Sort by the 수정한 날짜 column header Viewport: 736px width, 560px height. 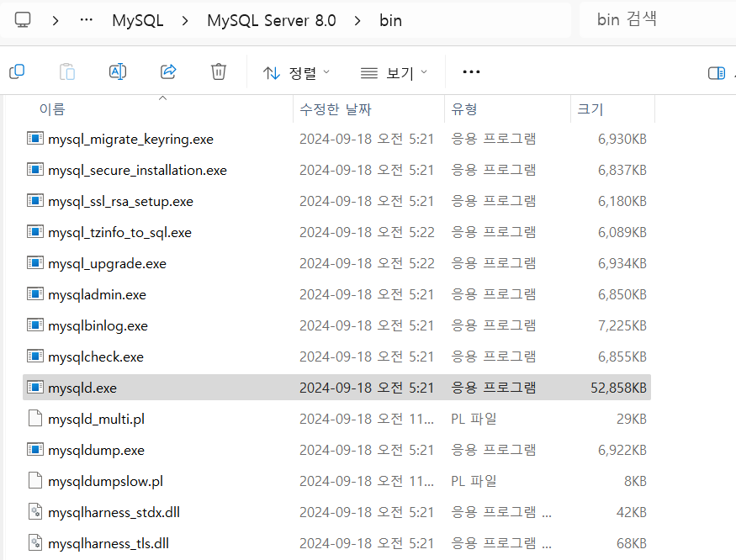336,109
